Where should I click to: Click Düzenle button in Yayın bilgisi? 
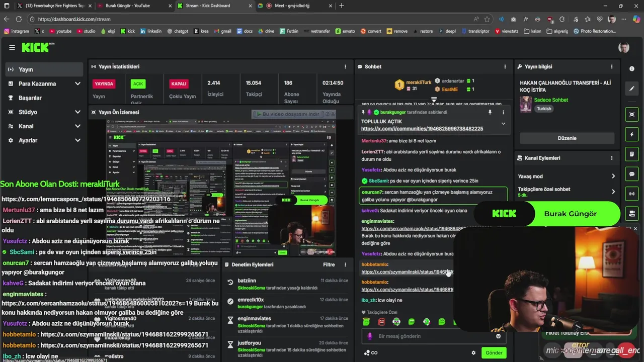click(x=567, y=138)
